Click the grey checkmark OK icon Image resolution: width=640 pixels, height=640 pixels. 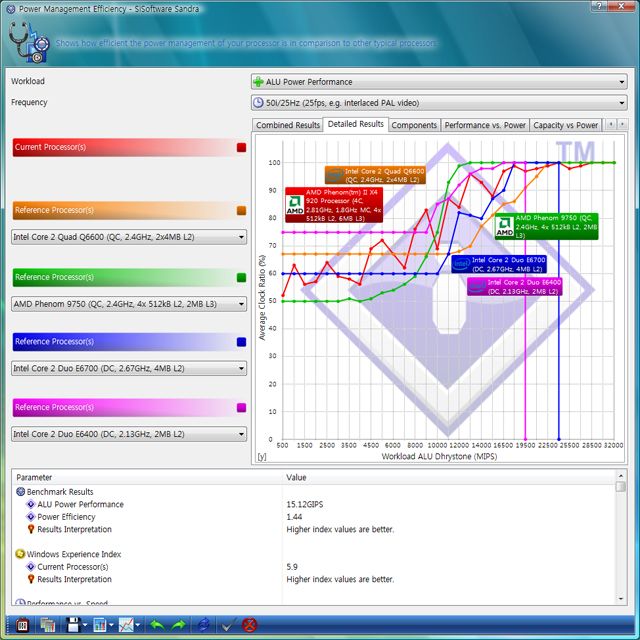(229, 625)
